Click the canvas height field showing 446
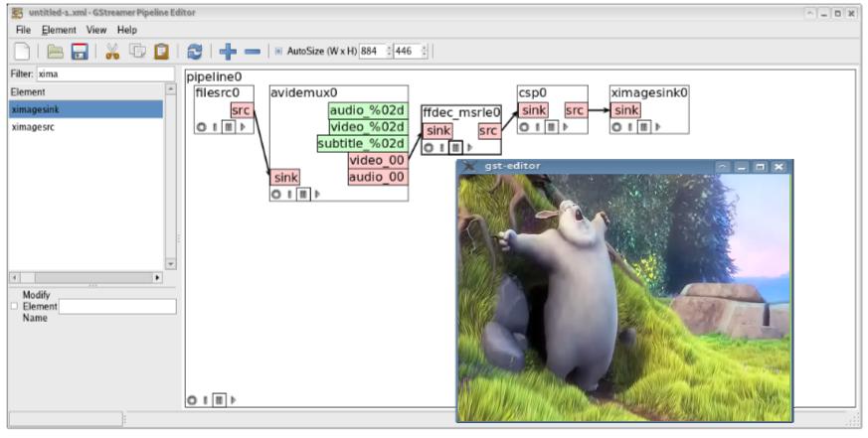 407,52
